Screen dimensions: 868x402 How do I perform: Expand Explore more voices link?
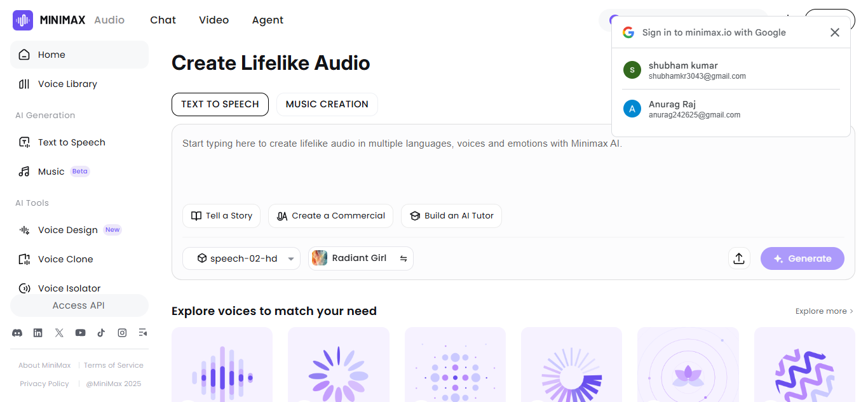[824, 311]
